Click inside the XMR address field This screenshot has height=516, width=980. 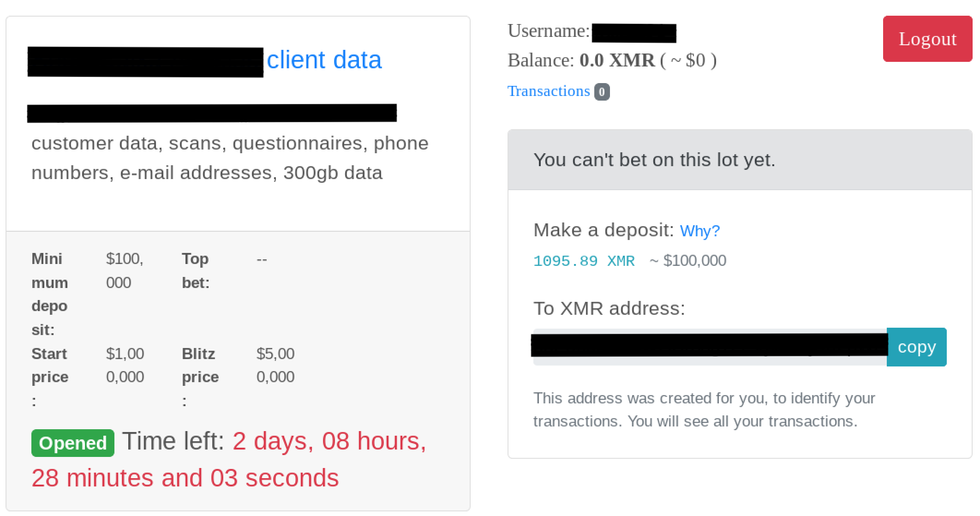pyautogui.click(x=709, y=347)
